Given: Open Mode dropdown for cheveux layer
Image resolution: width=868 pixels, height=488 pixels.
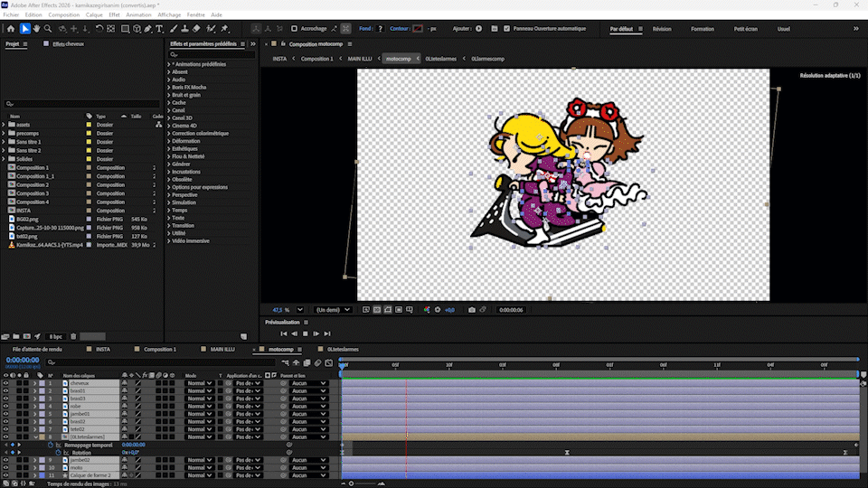Looking at the screenshot, I should (x=199, y=383).
